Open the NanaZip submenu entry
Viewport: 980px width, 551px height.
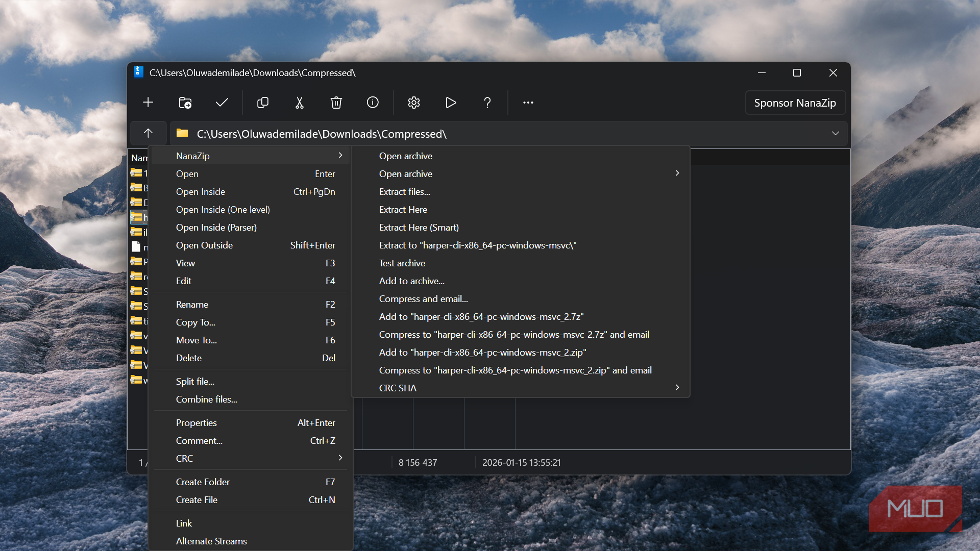coord(251,156)
